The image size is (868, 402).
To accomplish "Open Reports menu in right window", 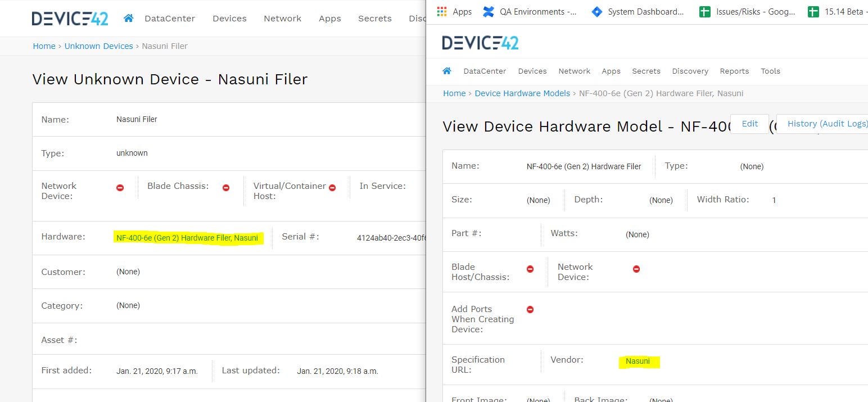I will (x=734, y=71).
